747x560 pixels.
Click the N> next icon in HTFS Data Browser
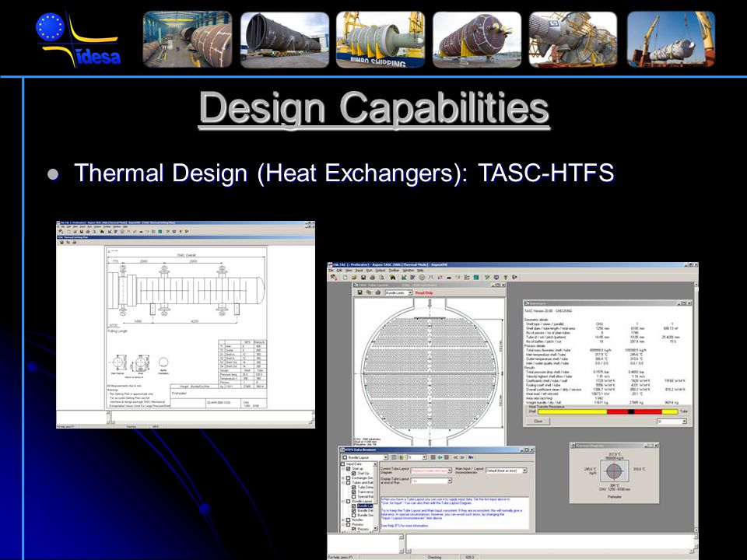(471, 457)
